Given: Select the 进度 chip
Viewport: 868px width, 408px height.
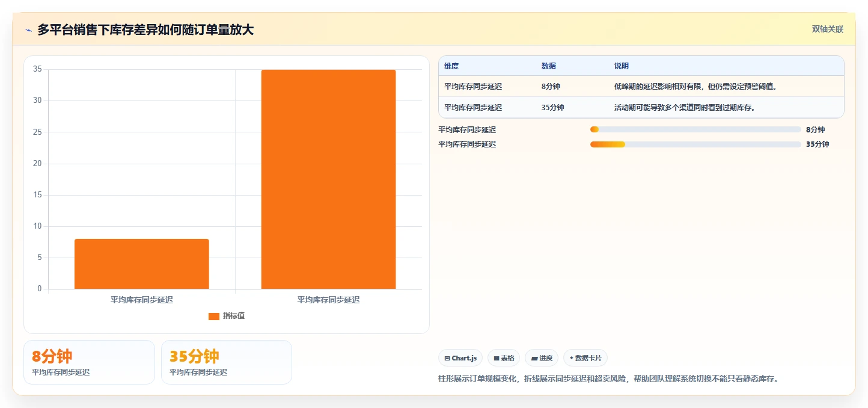Looking at the screenshot, I should pos(542,358).
